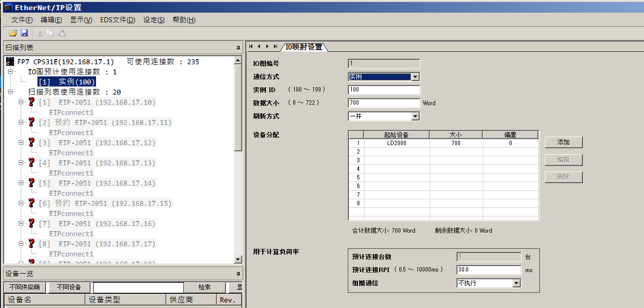Select EIP-2051 (192.168.17.12) tree item

point(107,143)
